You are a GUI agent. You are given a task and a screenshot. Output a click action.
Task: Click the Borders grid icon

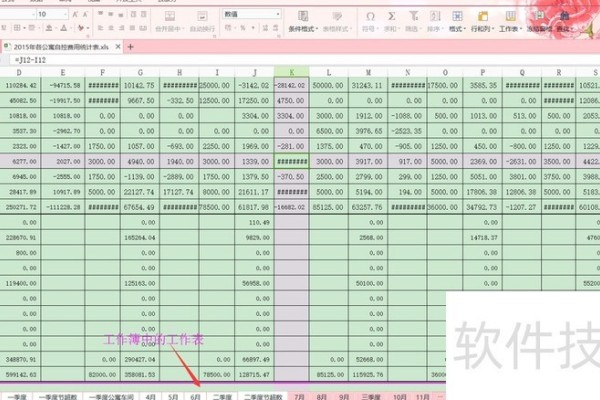click(17, 28)
